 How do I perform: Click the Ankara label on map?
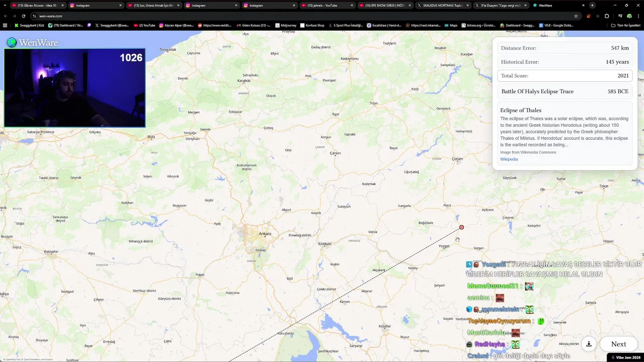pyautogui.click(x=265, y=234)
